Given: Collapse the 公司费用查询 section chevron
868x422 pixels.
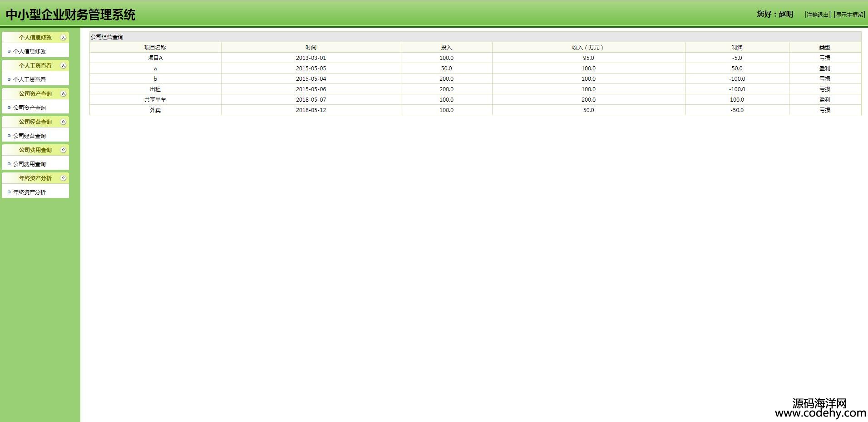Looking at the screenshot, I should click(64, 150).
